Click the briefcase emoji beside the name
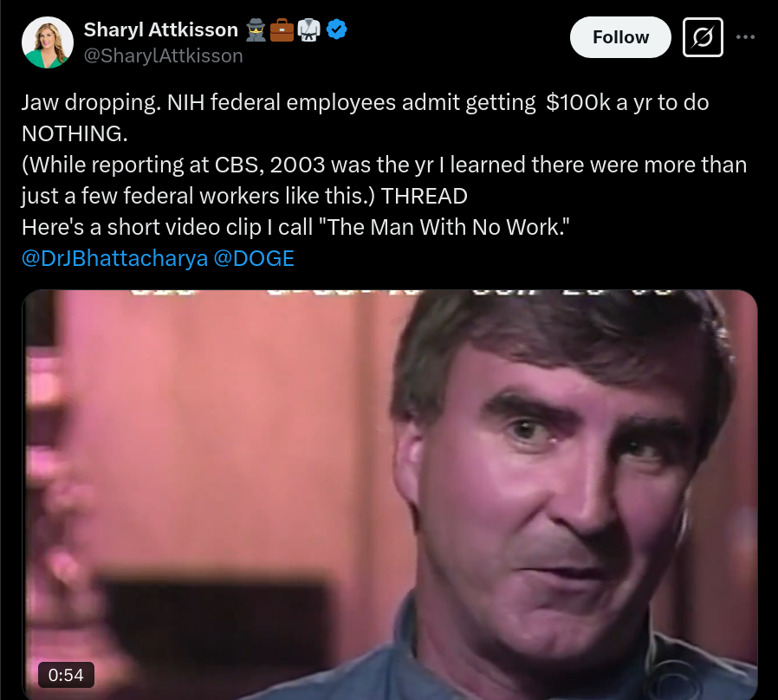 click(x=282, y=29)
